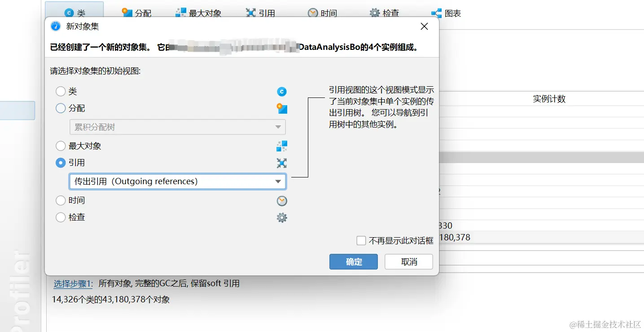644x332 pixels.
Task: Select the 类 radio button in dialog
Action: click(61, 91)
